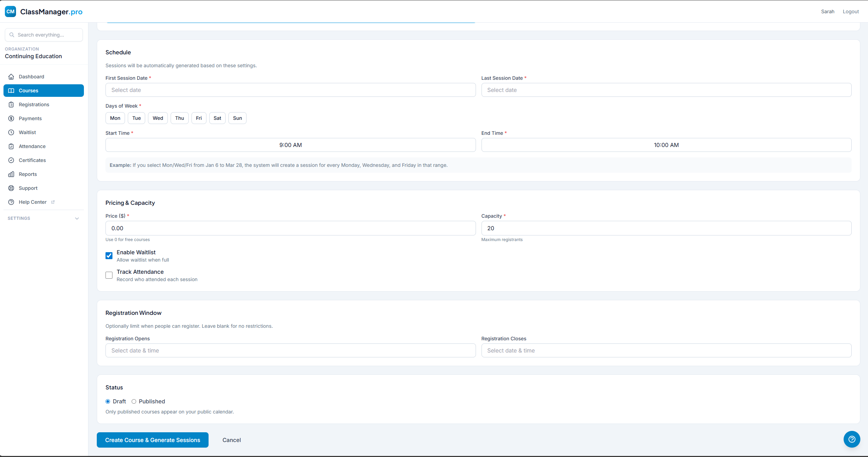Expand the SETTINGS section chevron
This screenshot has width=868, height=457.
(77, 218)
